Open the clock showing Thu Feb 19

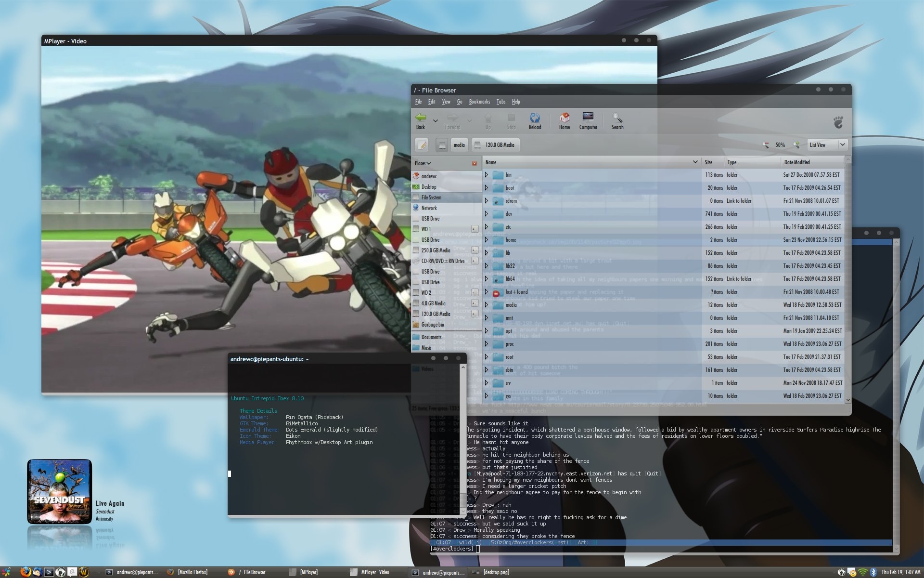901,572
